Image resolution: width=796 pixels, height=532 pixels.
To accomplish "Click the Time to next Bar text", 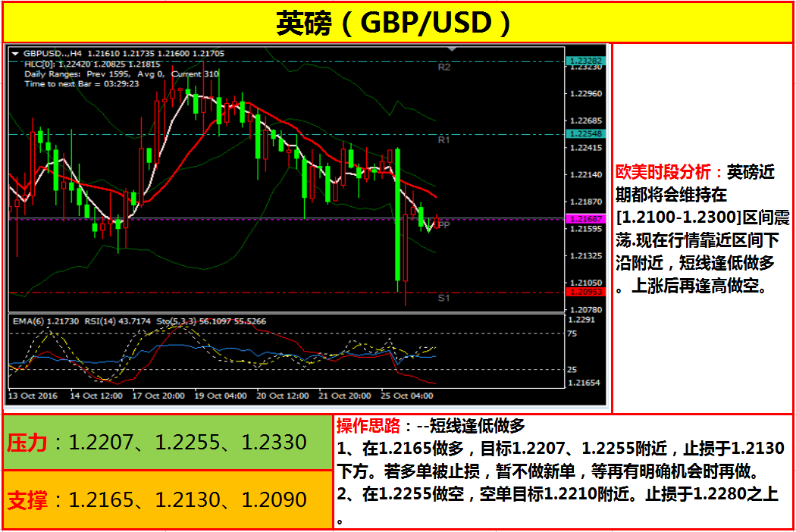I will tap(81, 84).
